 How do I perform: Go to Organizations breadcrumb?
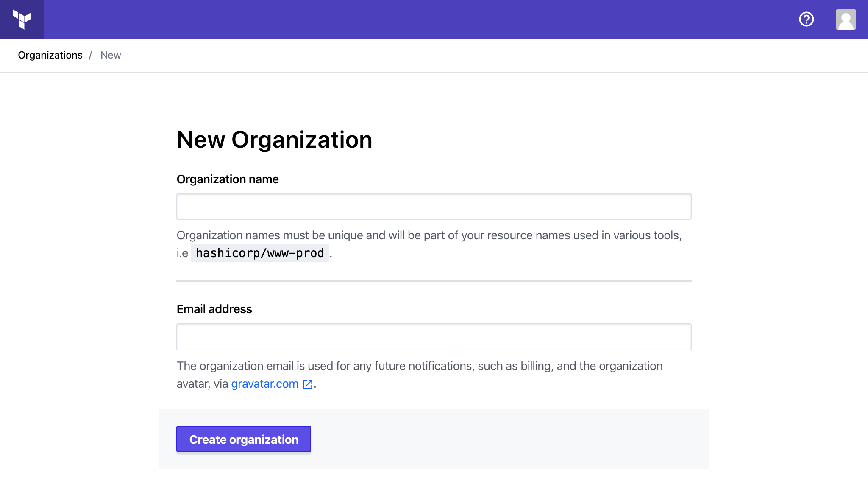(50, 55)
